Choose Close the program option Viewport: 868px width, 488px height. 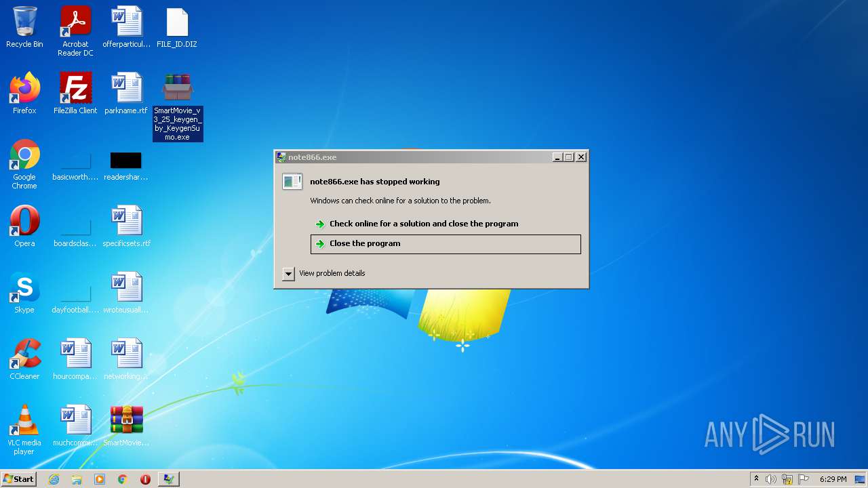446,244
